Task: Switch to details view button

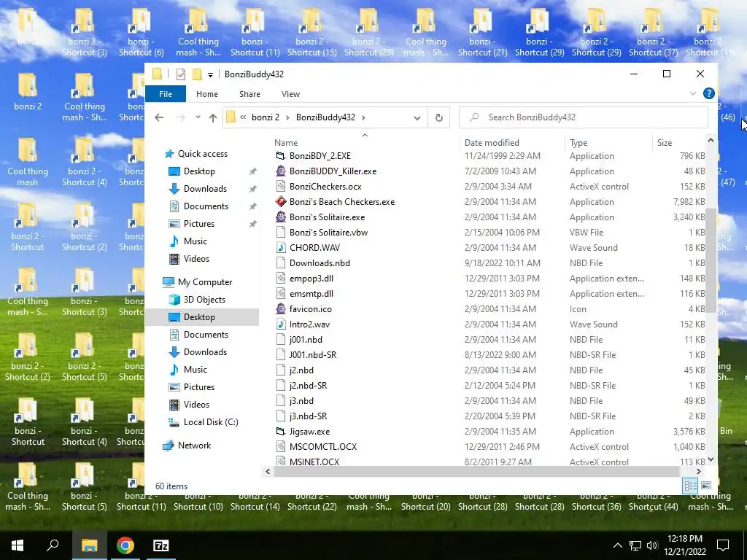Action: (690, 486)
